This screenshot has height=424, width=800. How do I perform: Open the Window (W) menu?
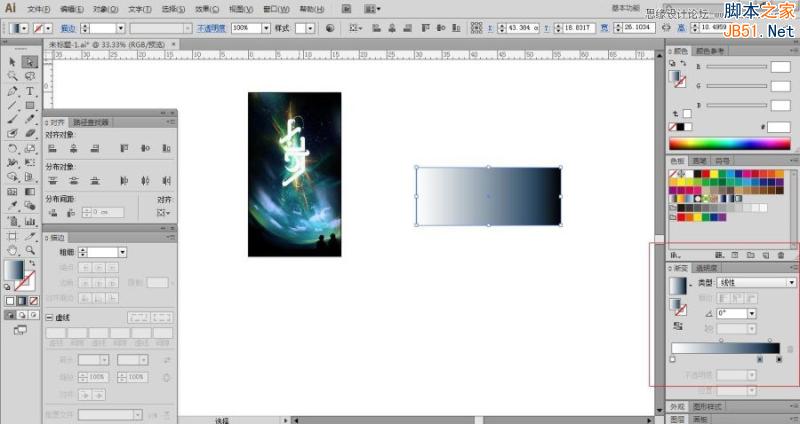[276, 9]
